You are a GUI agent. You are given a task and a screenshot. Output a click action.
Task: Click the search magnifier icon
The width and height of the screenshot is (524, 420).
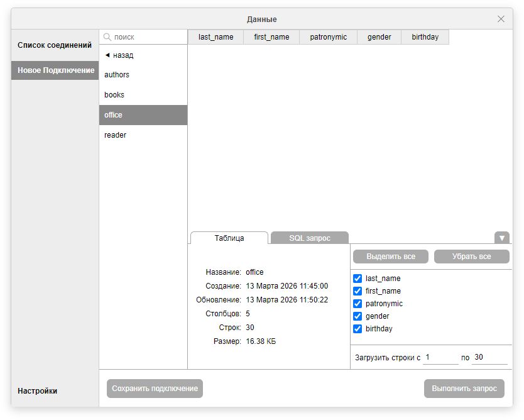pos(107,37)
